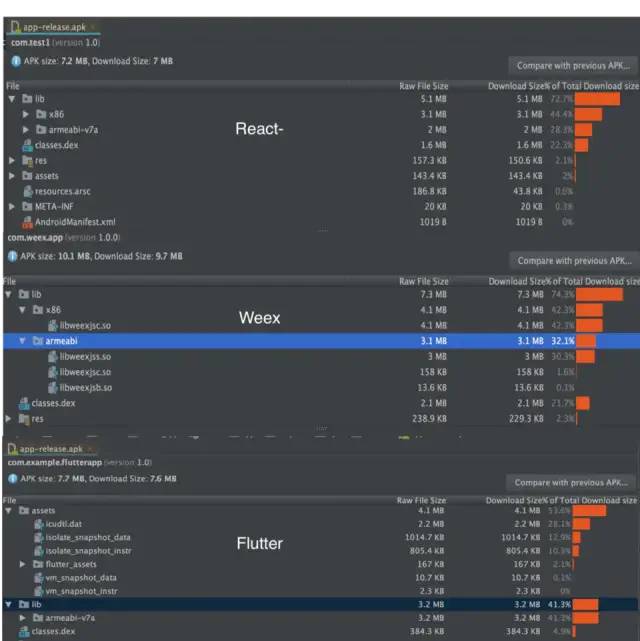640x641 pixels.
Task: Collapse the assets folder sized 4.1 MB
Action: click(9, 510)
